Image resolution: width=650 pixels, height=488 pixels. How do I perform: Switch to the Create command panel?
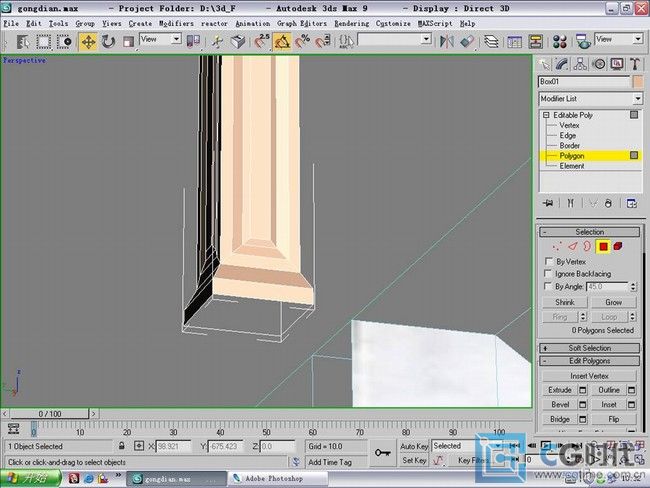543,64
